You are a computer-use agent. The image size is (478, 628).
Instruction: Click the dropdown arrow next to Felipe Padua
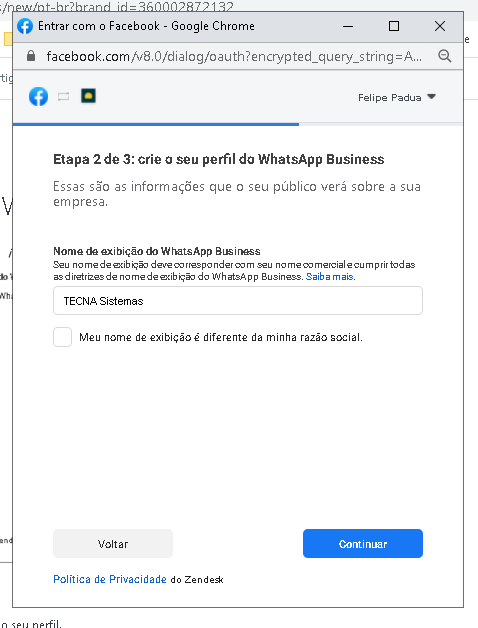point(432,97)
